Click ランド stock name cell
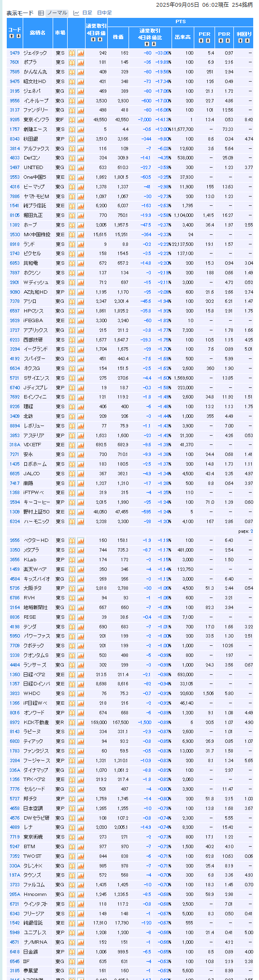The width and height of the screenshot is (259, 980). coord(37,244)
